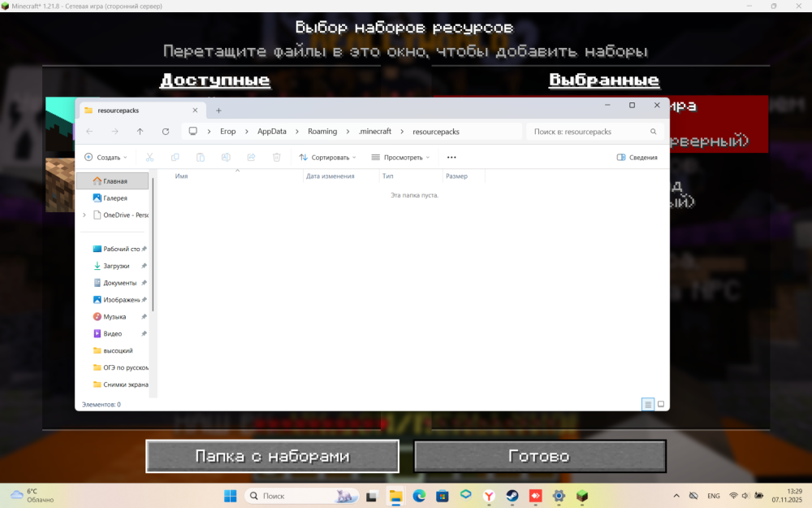This screenshot has width=812, height=508.
Task: Click the Готово button
Action: 540,456
